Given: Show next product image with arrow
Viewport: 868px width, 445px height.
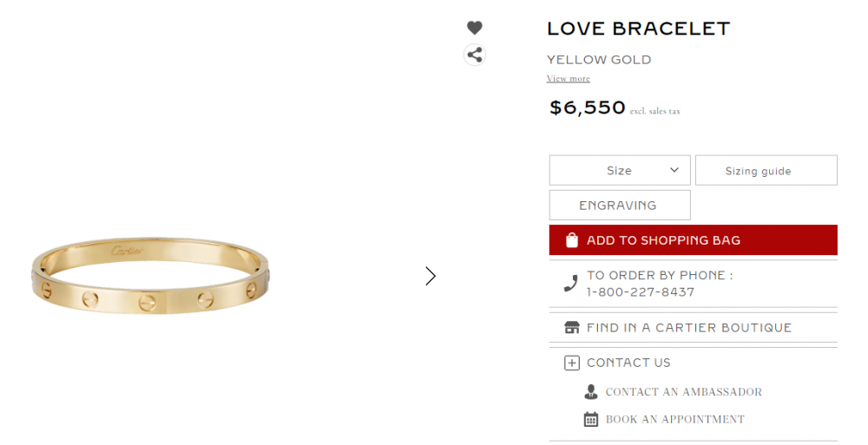Looking at the screenshot, I should pyautogui.click(x=431, y=276).
